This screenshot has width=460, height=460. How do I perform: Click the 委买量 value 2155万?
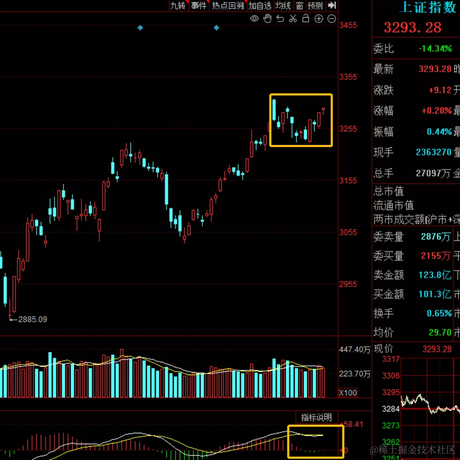436,256
